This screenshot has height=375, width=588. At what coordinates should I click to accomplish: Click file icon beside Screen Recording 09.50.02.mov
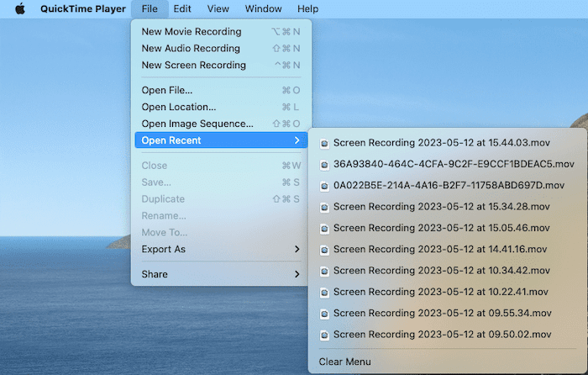click(x=324, y=334)
